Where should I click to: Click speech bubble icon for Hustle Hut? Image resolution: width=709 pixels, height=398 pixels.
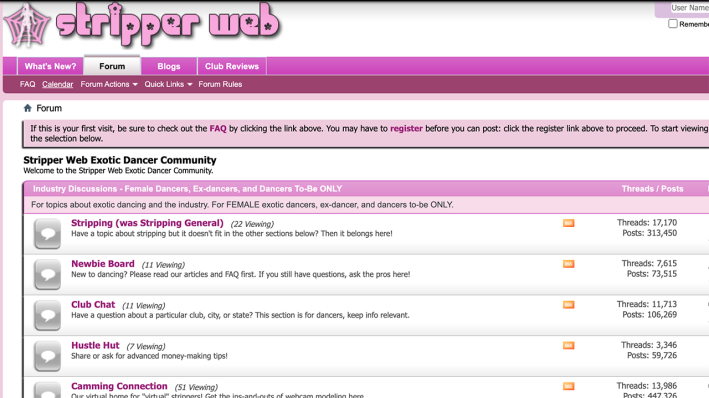click(47, 356)
